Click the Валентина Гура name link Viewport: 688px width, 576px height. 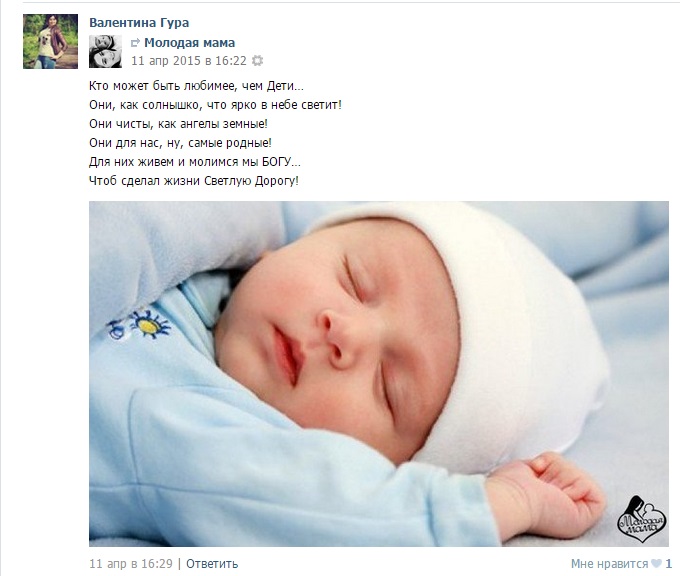click(139, 23)
